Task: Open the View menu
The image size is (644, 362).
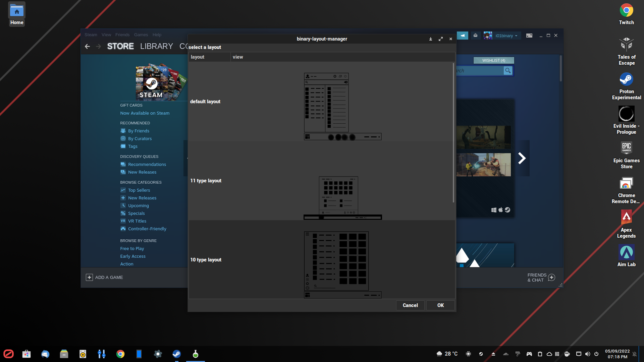Action: (x=106, y=35)
